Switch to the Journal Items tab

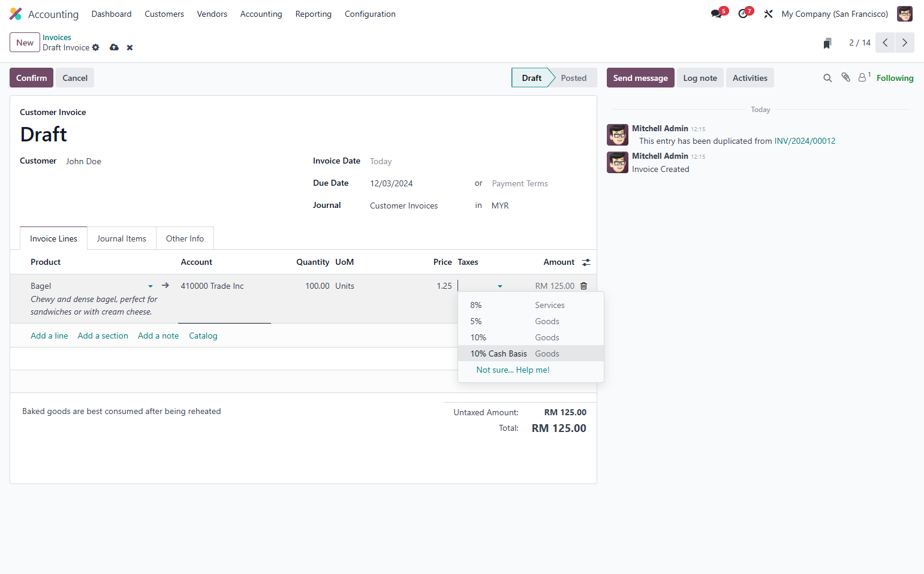pos(122,238)
